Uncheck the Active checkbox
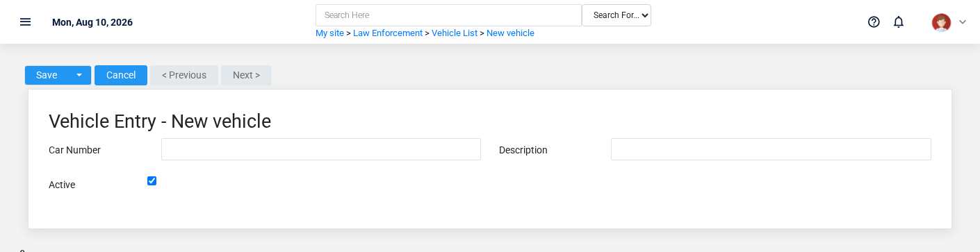This screenshot has width=980, height=252. tap(152, 181)
